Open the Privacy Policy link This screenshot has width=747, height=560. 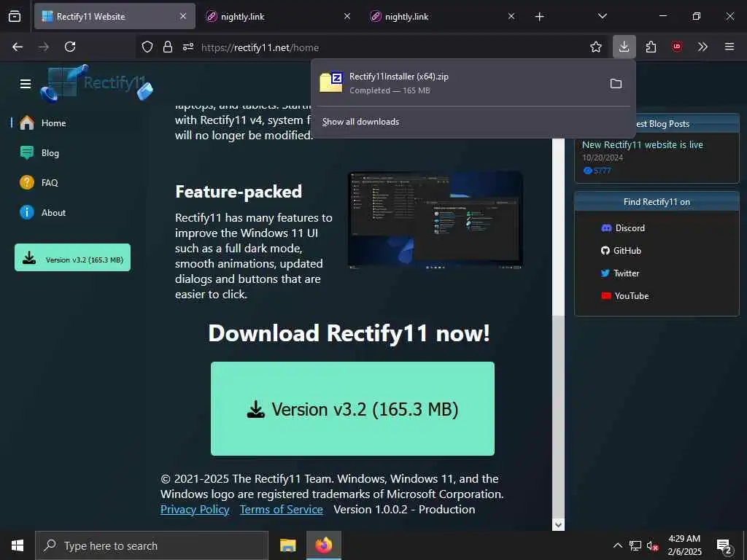pyautogui.click(x=195, y=510)
